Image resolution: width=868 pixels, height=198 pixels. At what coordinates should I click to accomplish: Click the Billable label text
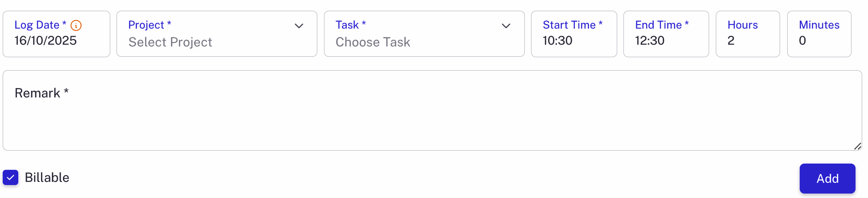(47, 177)
